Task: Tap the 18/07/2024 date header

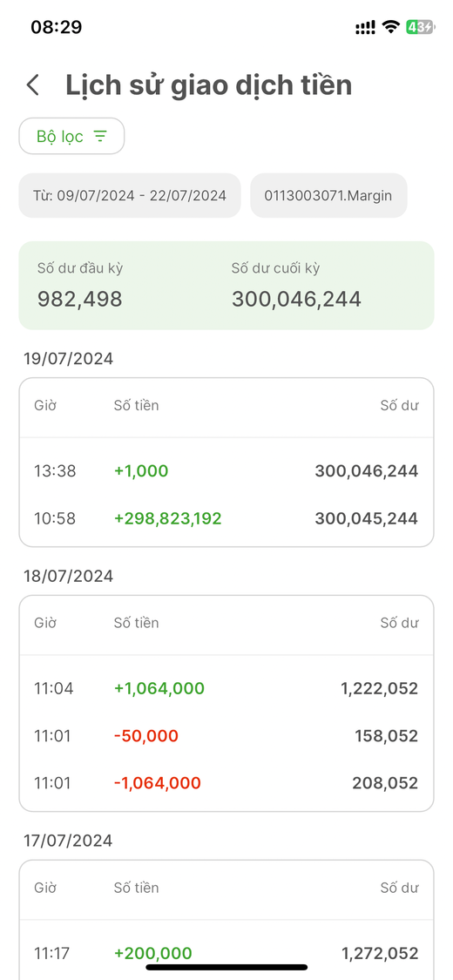Action: [x=69, y=577]
